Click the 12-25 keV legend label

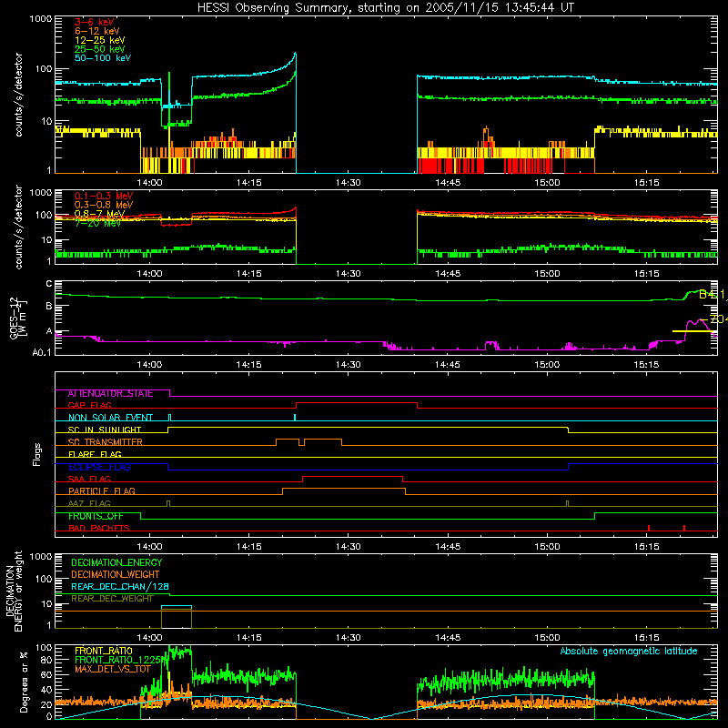click(x=100, y=40)
